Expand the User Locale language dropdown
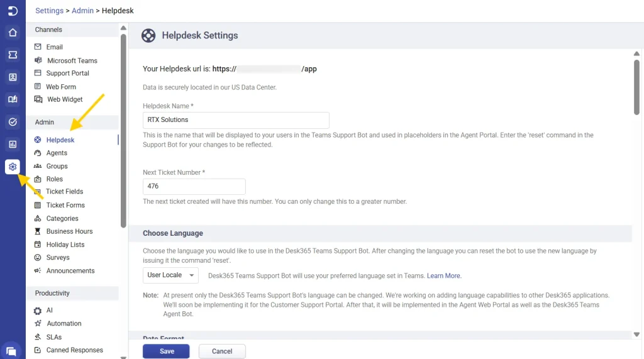 (x=170, y=275)
